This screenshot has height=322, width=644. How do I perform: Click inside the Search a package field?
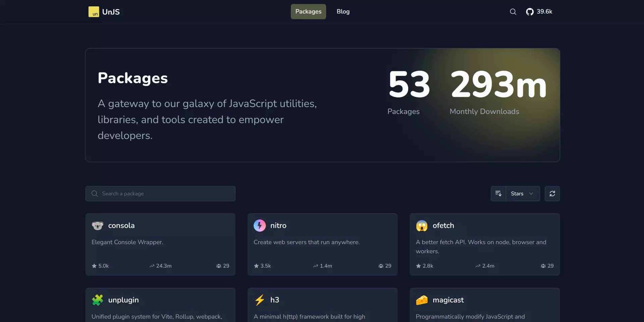(x=160, y=194)
